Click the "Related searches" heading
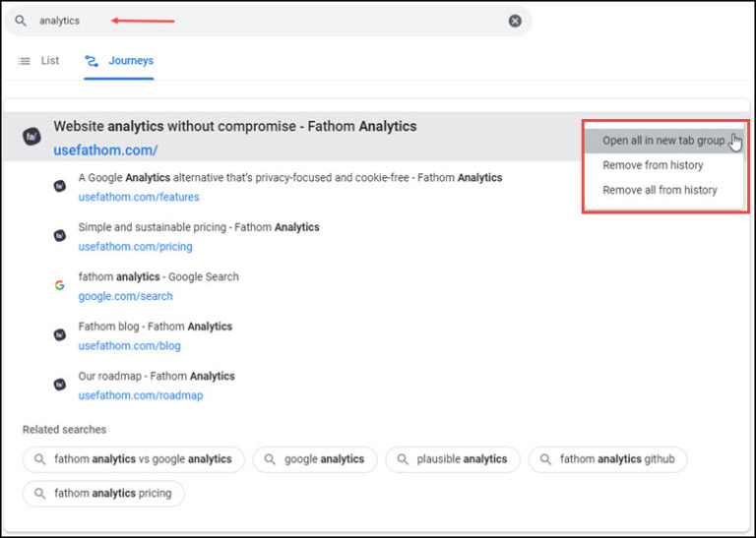Viewport: 756px width, 538px height. click(x=65, y=430)
